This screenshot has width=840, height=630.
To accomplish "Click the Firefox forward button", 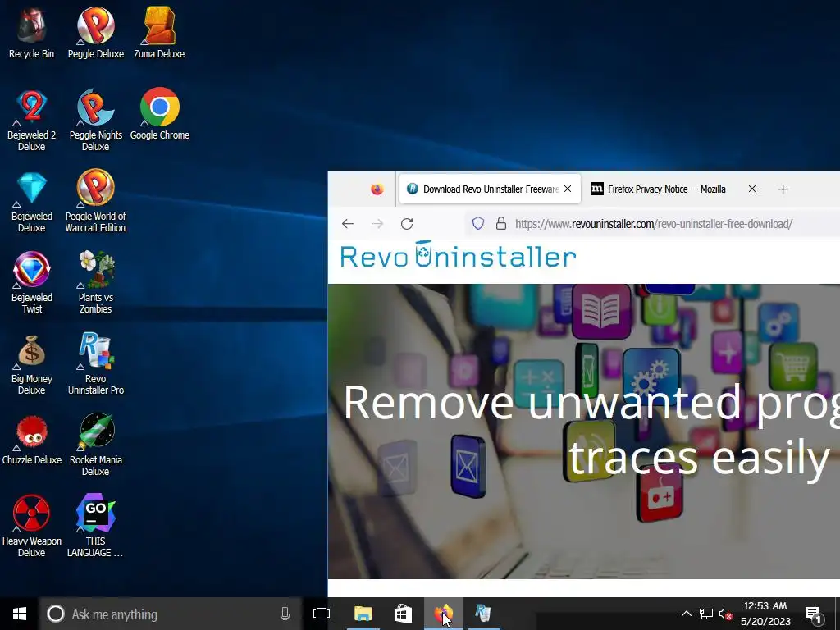I will (377, 224).
